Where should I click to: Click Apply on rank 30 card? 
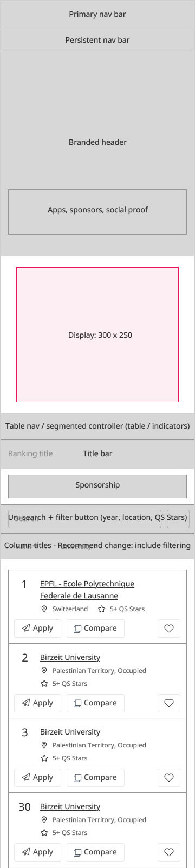click(x=37, y=852)
